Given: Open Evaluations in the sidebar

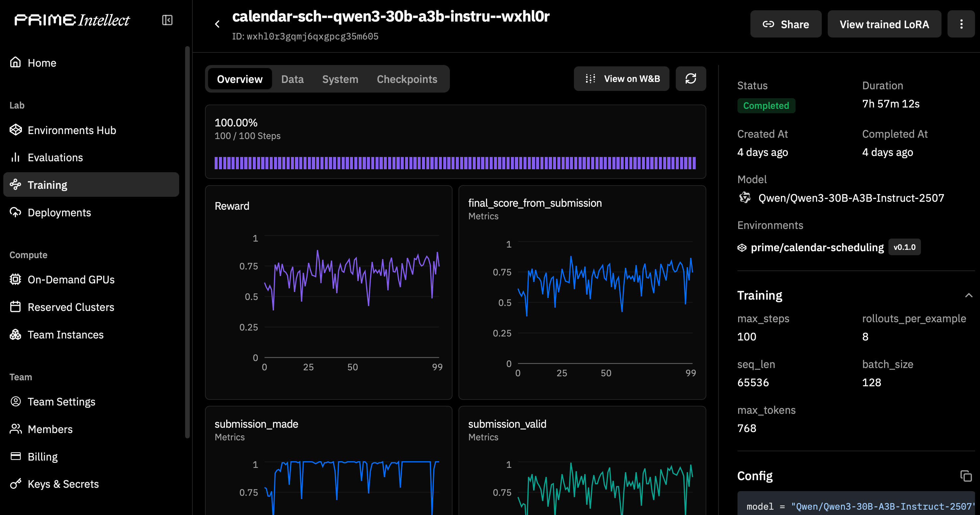Looking at the screenshot, I should pyautogui.click(x=91, y=157).
